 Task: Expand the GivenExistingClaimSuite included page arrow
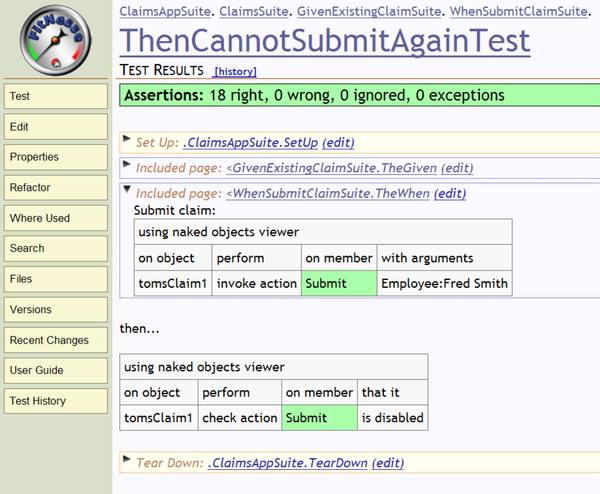pyautogui.click(x=127, y=167)
